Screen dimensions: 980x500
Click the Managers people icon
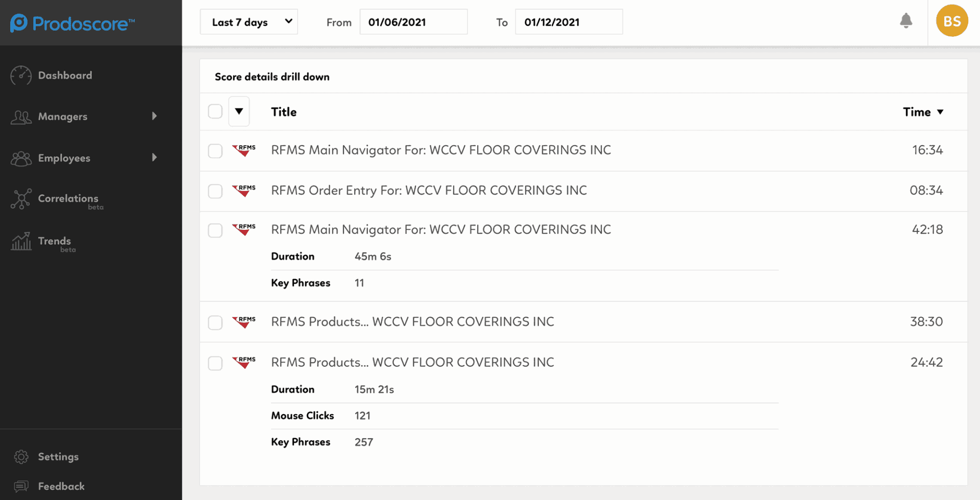(x=21, y=117)
